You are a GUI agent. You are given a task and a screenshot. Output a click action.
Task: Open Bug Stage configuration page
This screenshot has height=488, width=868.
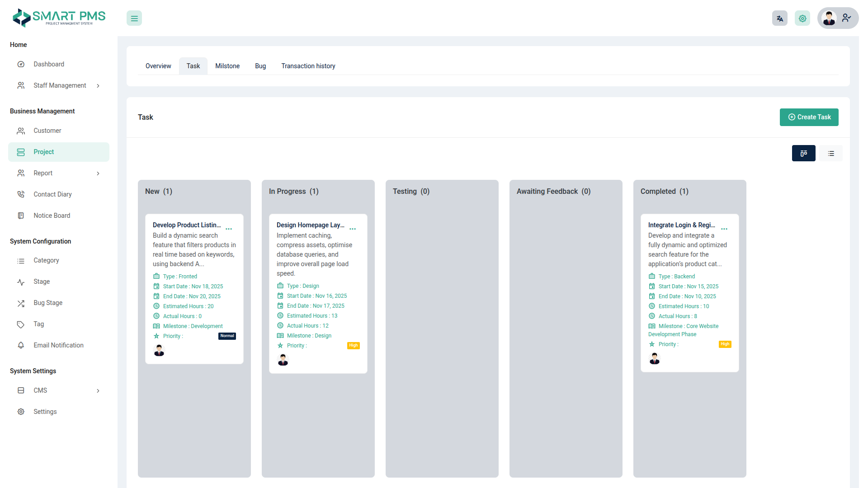[48, 303]
